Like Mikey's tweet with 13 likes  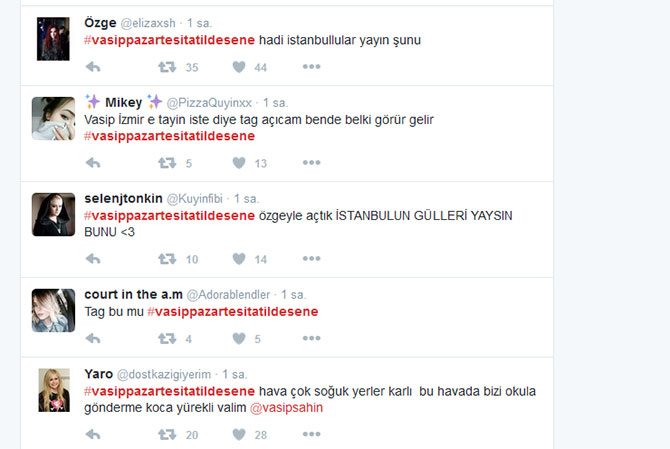239,163
